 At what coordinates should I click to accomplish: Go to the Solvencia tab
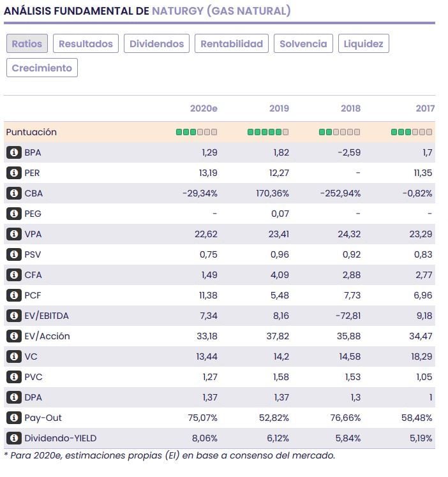coord(303,43)
